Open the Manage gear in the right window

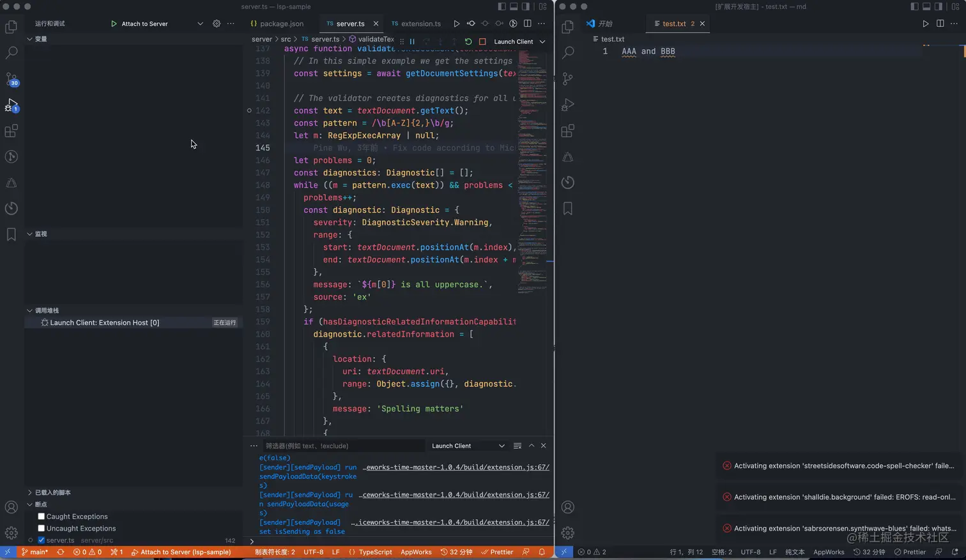(568, 533)
